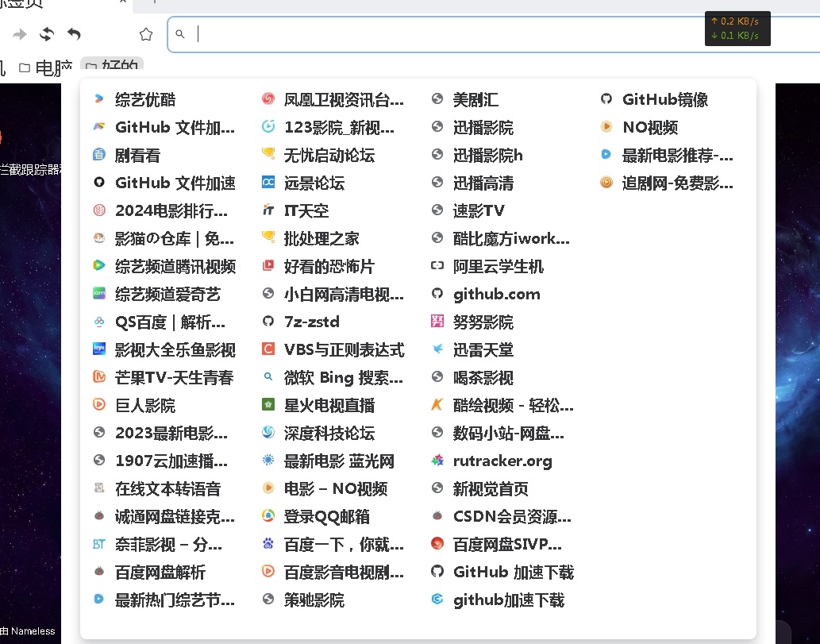The image size is (820, 644).
Task: Click the 凤凰卫视资讯台 red swirl icon
Action: point(268,99)
